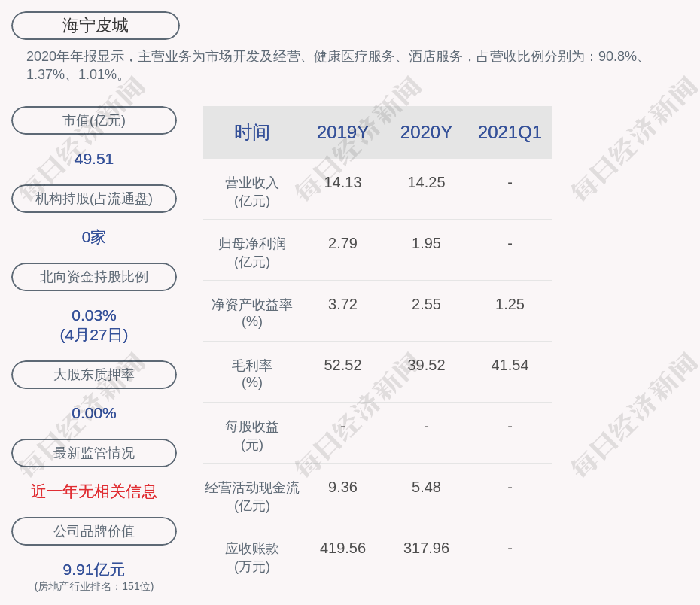This screenshot has height=605, width=700.
Task: Select the 市值(亿元) label pill
Action: click(94, 120)
